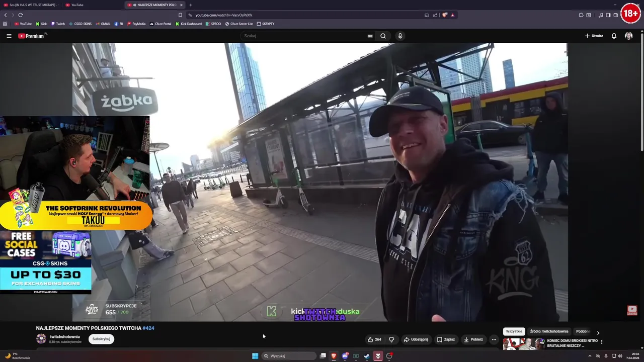The width and height of the screenshot is (644, 362).
Task: Open the account avatar menu
Action: click(x=628, y=36)
